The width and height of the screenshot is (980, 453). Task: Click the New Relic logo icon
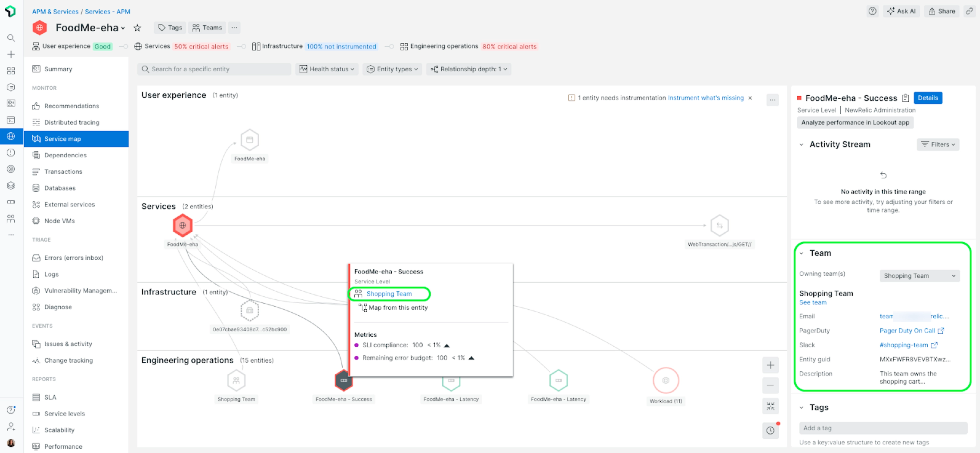click(11, 11)
